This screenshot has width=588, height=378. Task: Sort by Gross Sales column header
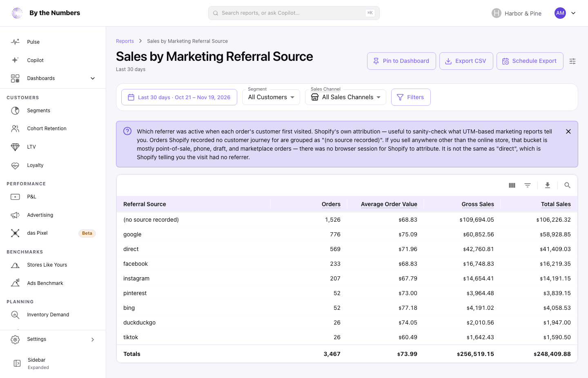[x=478, y=204]
